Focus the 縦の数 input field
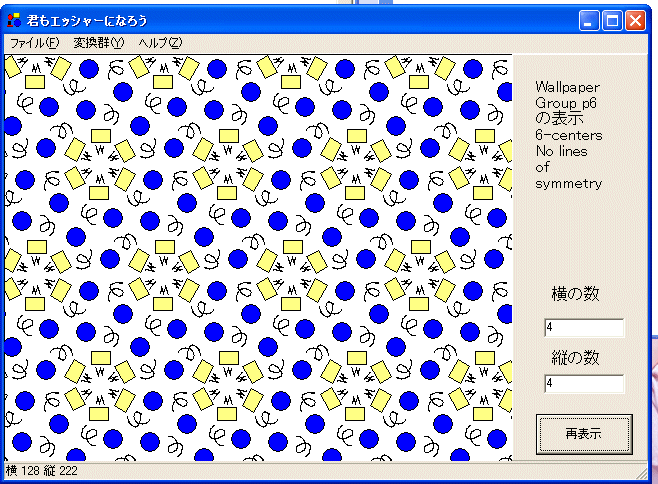Viewport: 658px width, 484px height. click(584, 383)
